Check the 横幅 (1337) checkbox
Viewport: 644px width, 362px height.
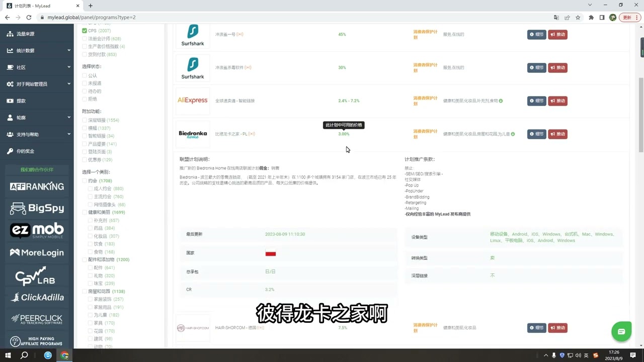coord(85,128)
